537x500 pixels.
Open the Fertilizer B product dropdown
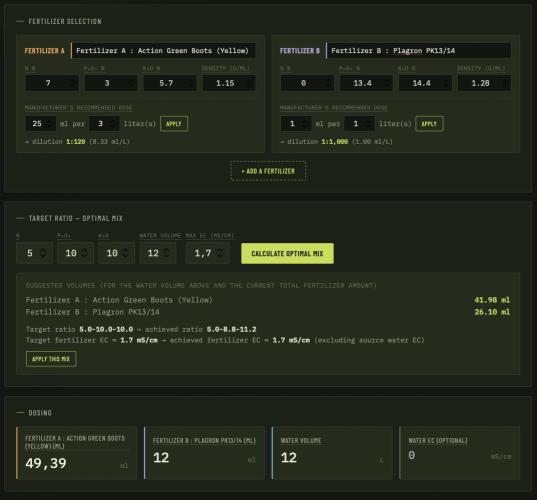pos(419,51)
